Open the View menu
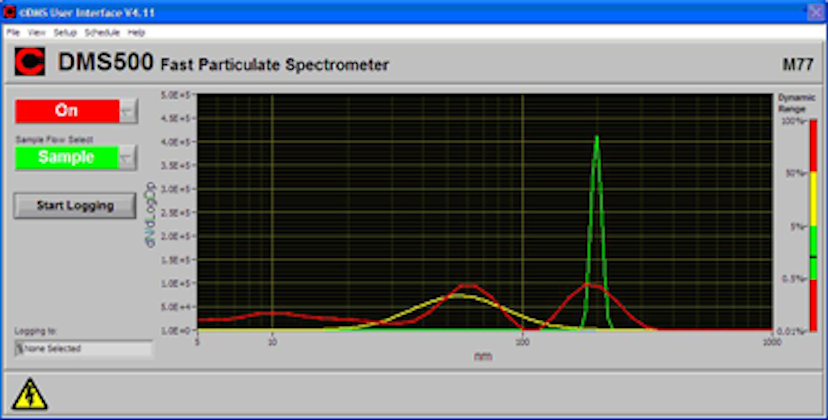Image resolution: width=828 pixels, height=420 pixels. (36, 33)
